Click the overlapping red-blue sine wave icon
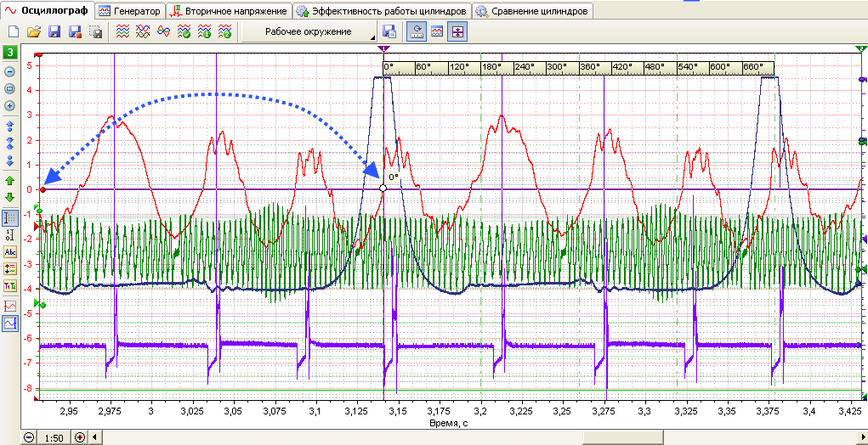Image resolution: width=868 pixels, height=445 pixels. tap(163, 32)
